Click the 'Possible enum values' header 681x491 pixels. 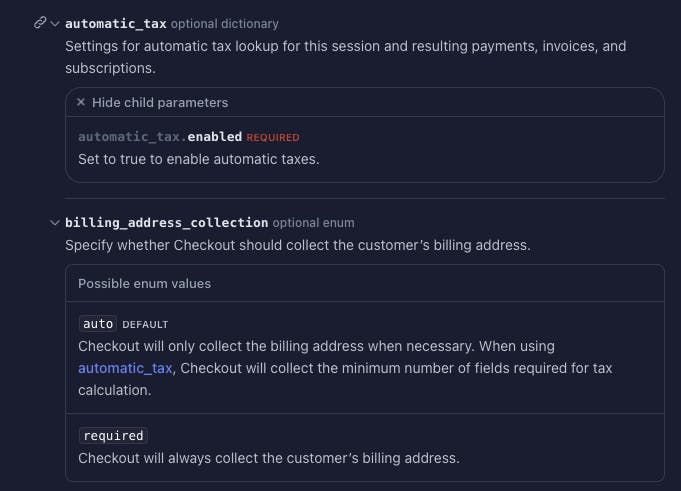tap(145, 283)
